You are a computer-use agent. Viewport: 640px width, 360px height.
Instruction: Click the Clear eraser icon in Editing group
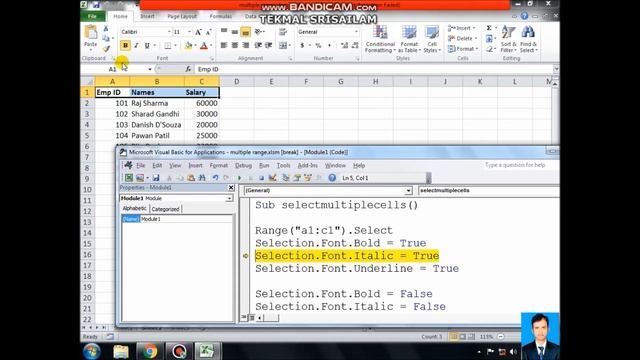(489, 49)
